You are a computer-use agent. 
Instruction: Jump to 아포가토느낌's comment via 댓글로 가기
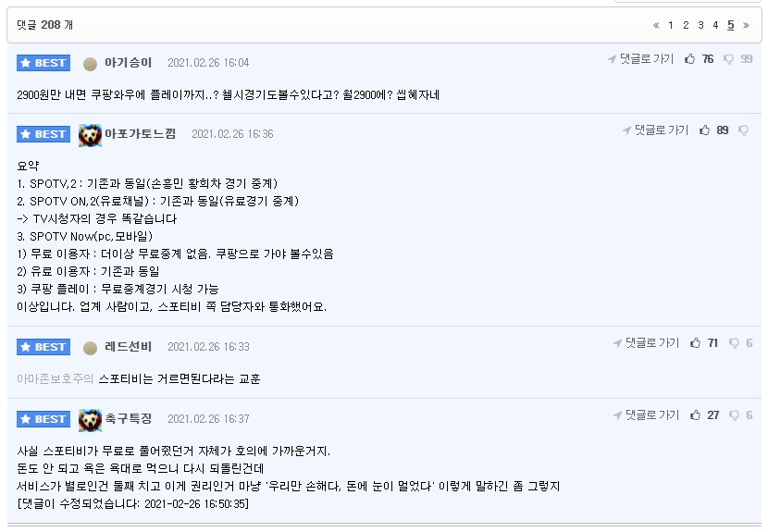[655, 130]
